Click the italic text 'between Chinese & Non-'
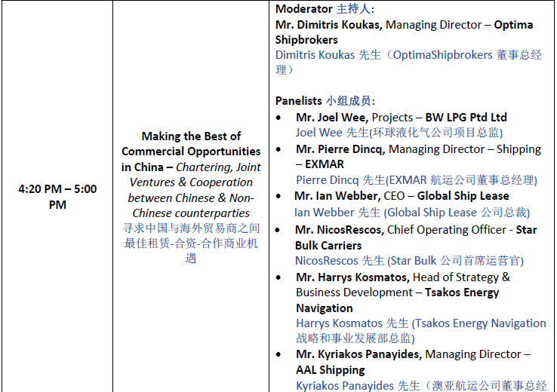The image size is (557, 392). pyautogui.click(x=191, y=198)
